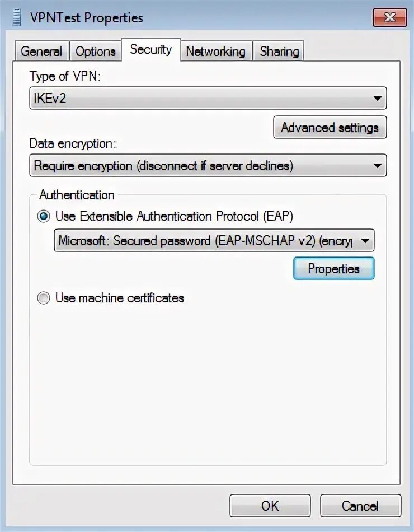
Task: Open the Sharing tab
Action: point(279,51)
